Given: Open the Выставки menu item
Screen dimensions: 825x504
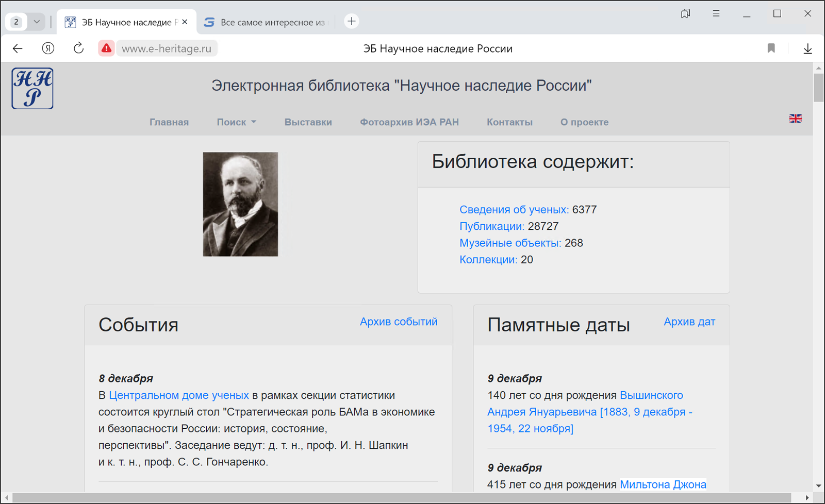Looking at the screenshot, I should [308, 122].
